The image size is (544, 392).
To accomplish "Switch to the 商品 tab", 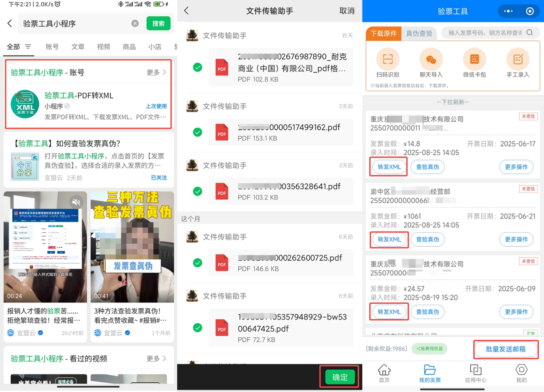I will 129,46.
